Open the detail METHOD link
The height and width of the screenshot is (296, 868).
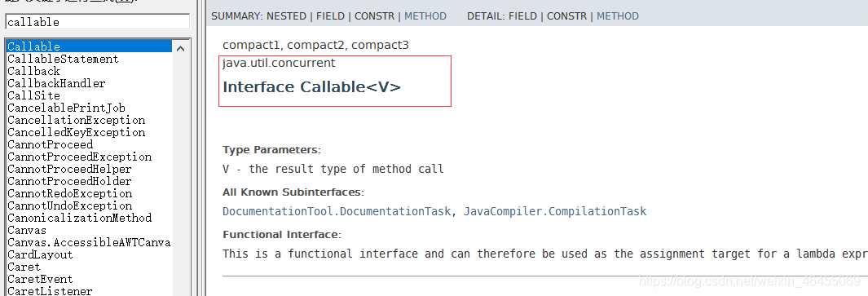(618, 16)
